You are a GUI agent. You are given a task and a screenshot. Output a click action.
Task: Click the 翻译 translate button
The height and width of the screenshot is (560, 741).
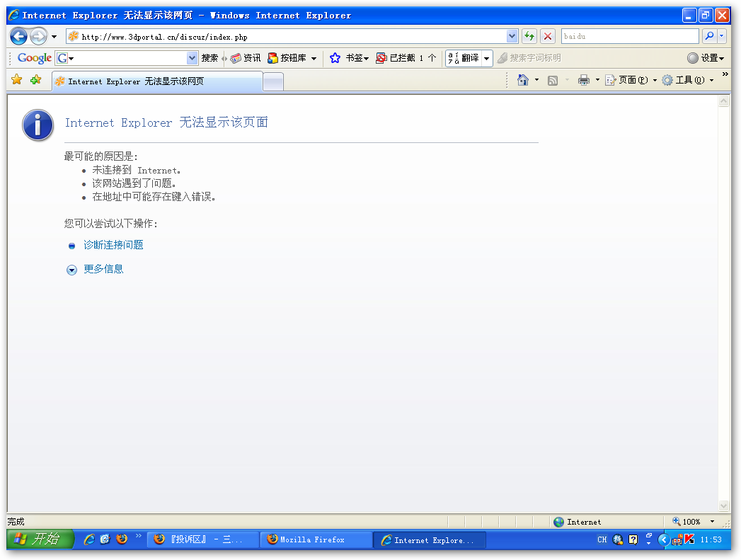click(x=464, y=58)
